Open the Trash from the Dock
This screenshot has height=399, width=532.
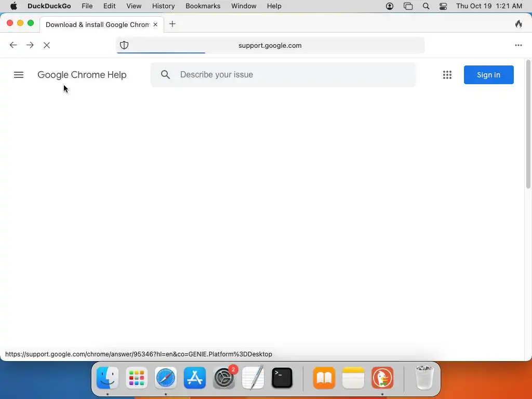[424, 378]
